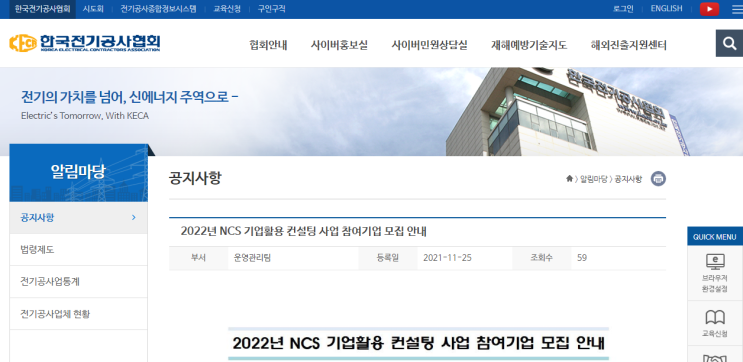Click post title 2022년 NCS 기업활용 컨설팅
The image size is (743, 362).
click(304, 231)
